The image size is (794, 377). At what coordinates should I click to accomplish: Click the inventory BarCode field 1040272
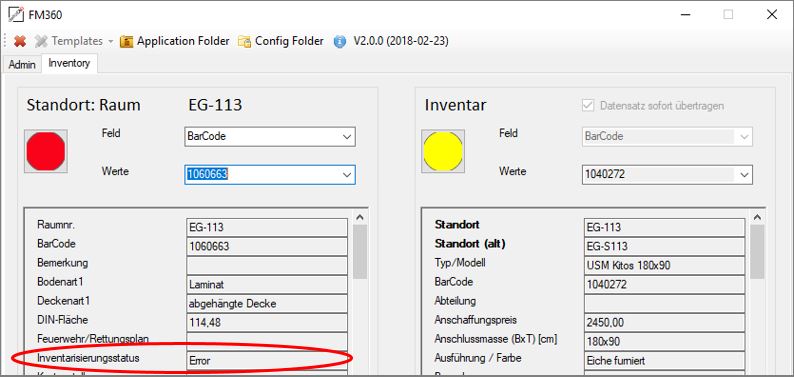[x=664, y=284]
